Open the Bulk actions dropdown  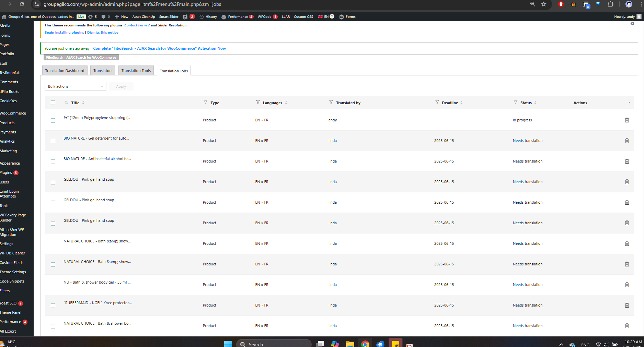(x=76, y=86)
